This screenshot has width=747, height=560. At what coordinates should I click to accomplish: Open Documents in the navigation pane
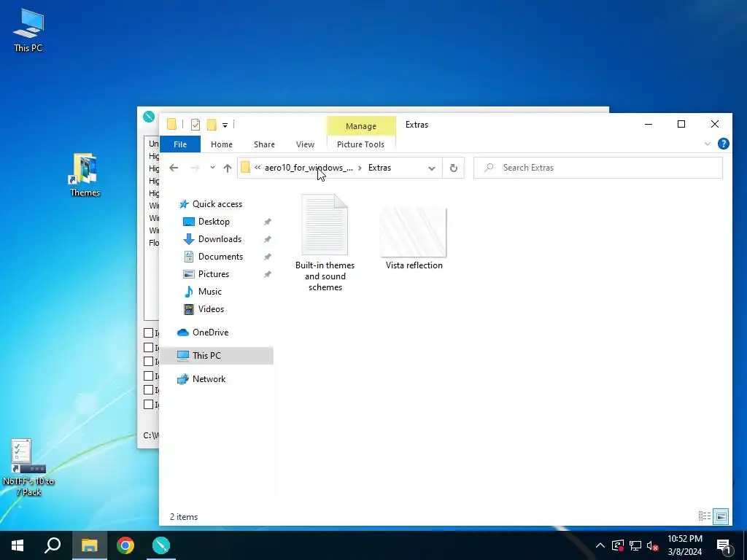[220, 257]
